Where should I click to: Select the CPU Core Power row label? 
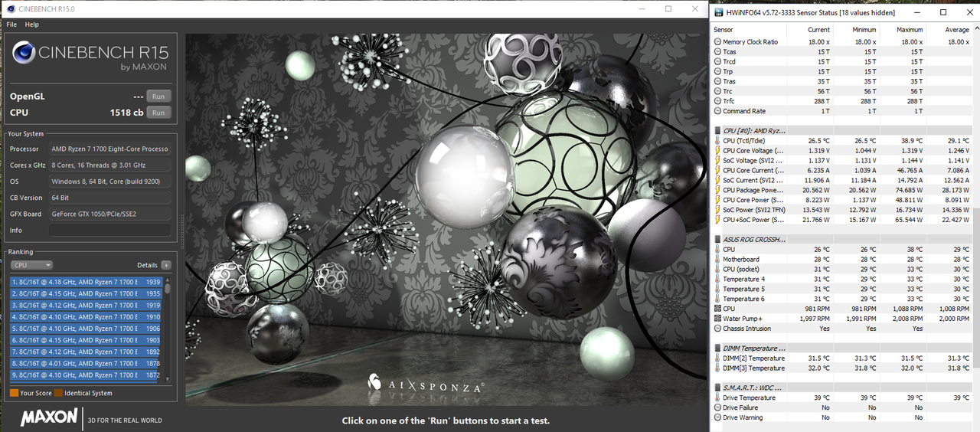[x=753, y=200]
